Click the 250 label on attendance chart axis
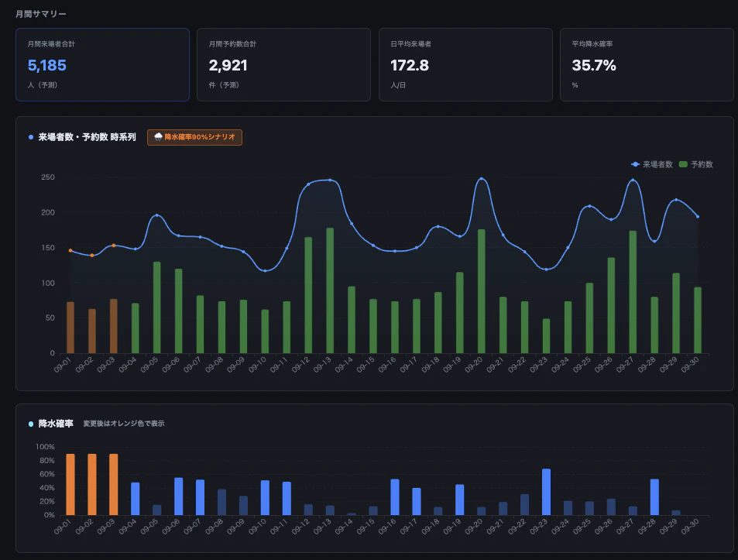 point(48,177)
